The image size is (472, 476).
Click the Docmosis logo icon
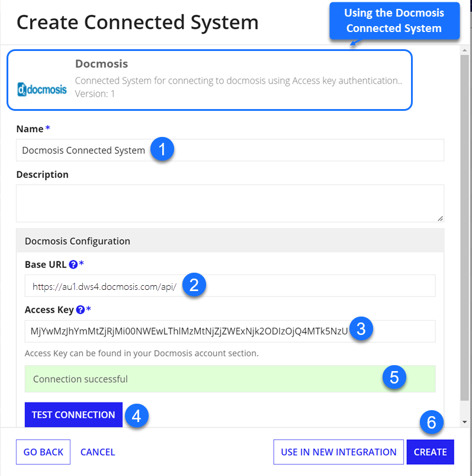pos(42,90)
